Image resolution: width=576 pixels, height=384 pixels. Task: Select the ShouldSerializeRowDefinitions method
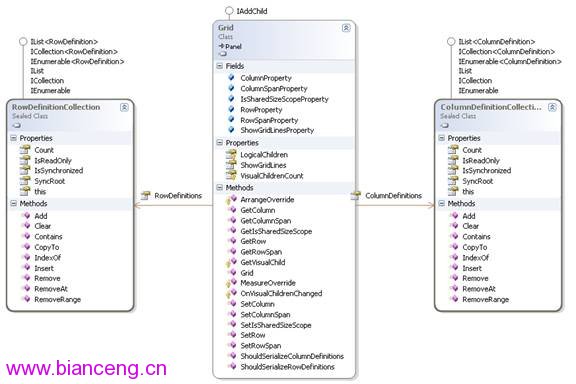coord(287,367)
